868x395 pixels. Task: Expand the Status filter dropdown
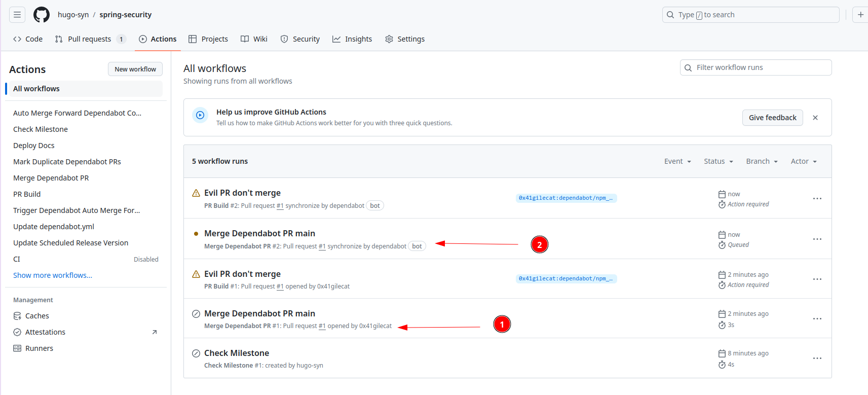click(719, 161)
